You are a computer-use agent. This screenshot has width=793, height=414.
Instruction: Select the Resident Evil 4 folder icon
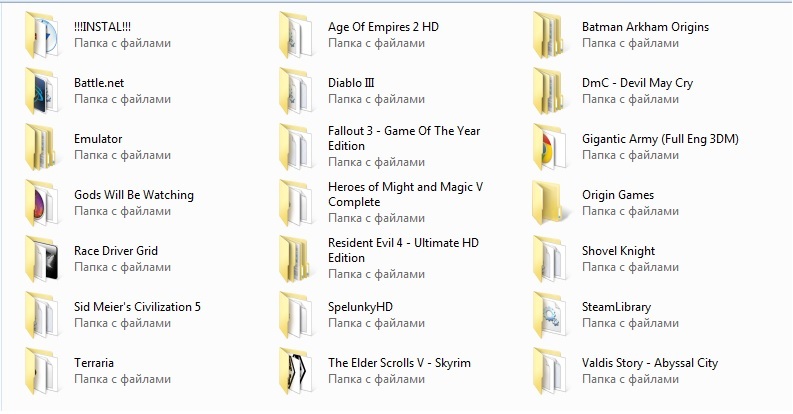296,259
